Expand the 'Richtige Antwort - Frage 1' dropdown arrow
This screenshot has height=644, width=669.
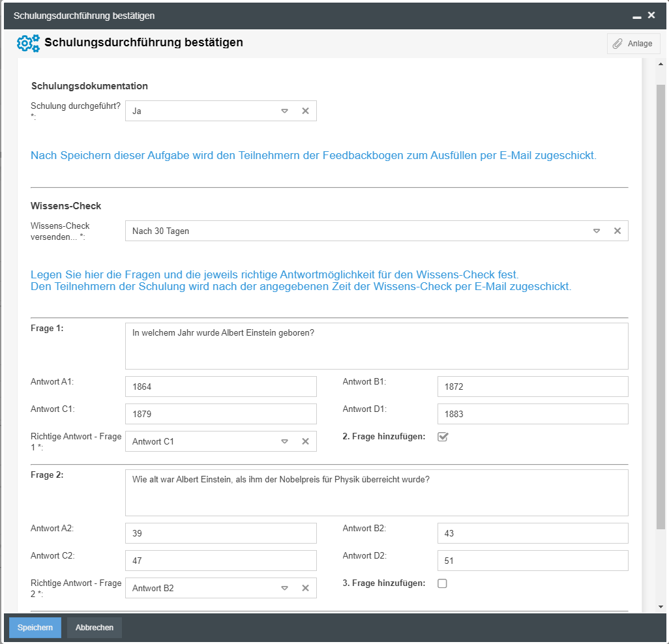(x=284, y=441)
